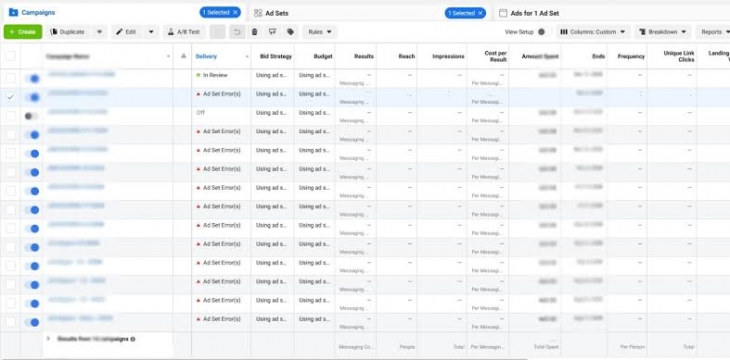Image resolution: width=730 pixels, height=360 pixels.
Task: Check the In Review campaign checkbox
Action: (10, 78)
